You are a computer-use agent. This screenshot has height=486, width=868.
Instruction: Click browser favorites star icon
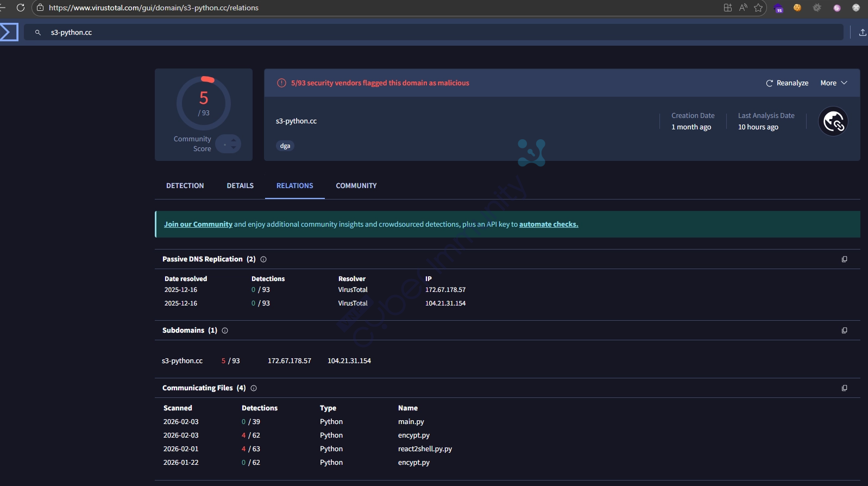[758, 8]
